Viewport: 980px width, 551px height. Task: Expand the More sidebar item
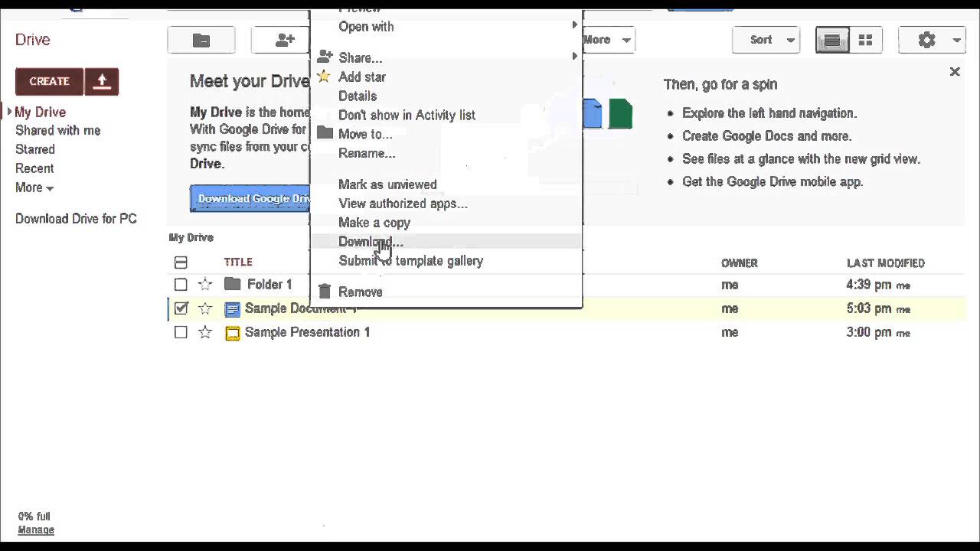[x=34, y=187]
